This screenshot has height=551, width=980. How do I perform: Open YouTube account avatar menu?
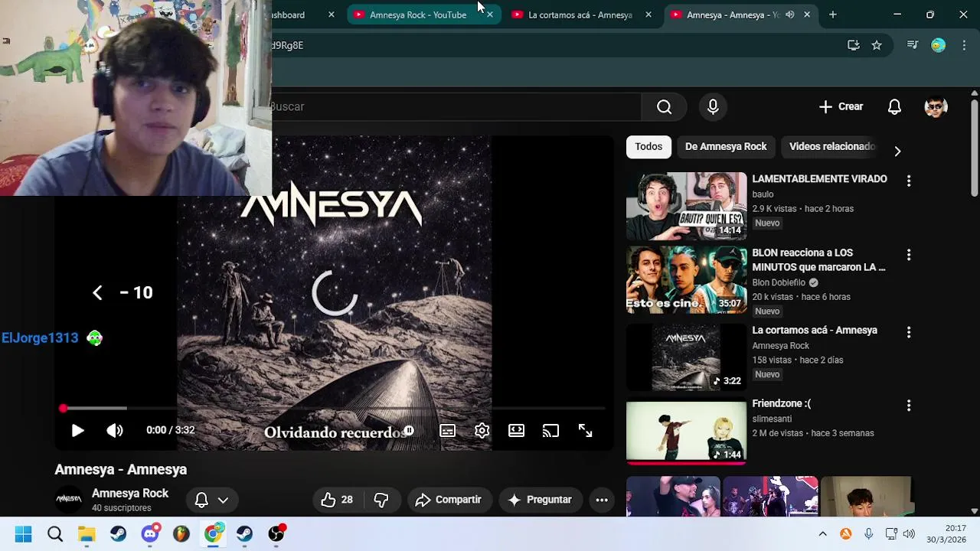click(936, 107)
